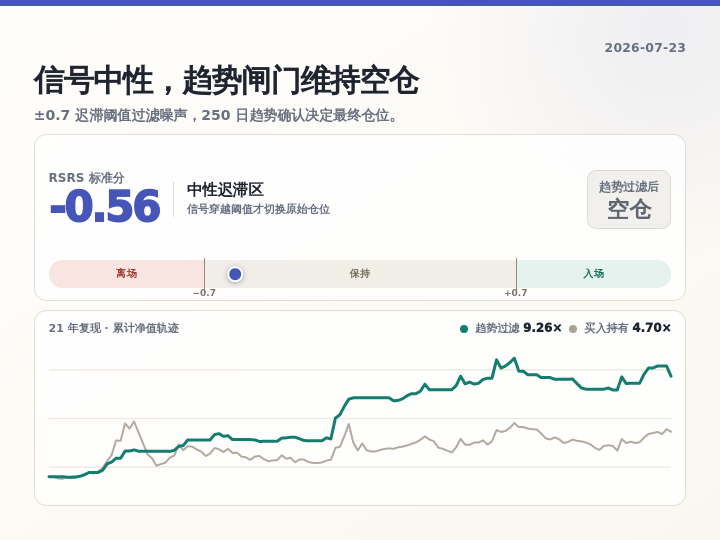720x540 pixels.
Task: Click the green trend-filter line peak
Action: 514,359
